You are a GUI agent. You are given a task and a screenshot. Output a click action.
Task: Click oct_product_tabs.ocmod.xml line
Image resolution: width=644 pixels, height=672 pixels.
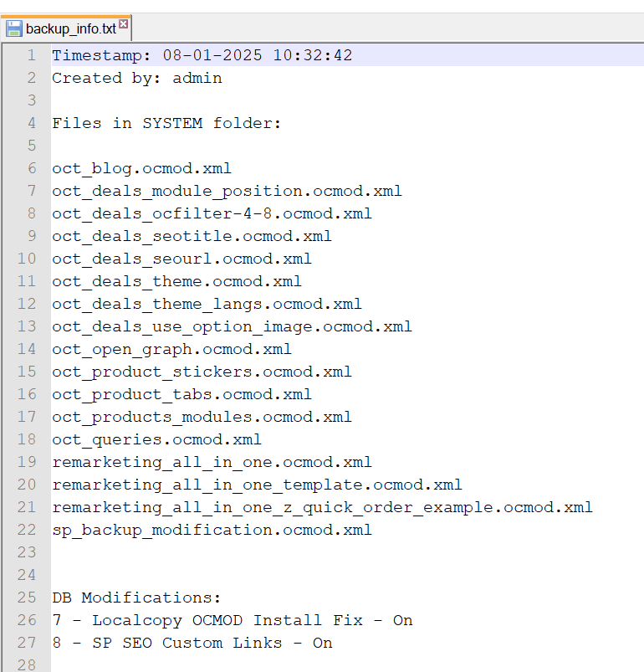(x=182, y=395)
